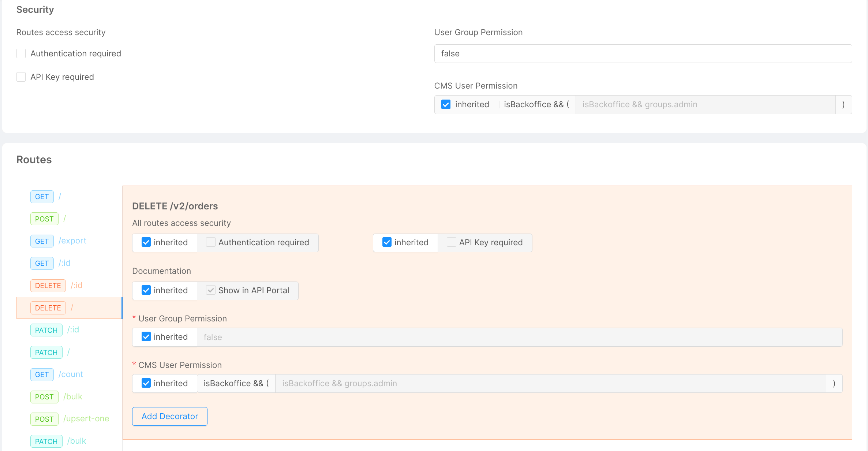This screenshot has height=451, width=868.
Task: Check the top-level API Key required box
Action: [x=21, y=77]
